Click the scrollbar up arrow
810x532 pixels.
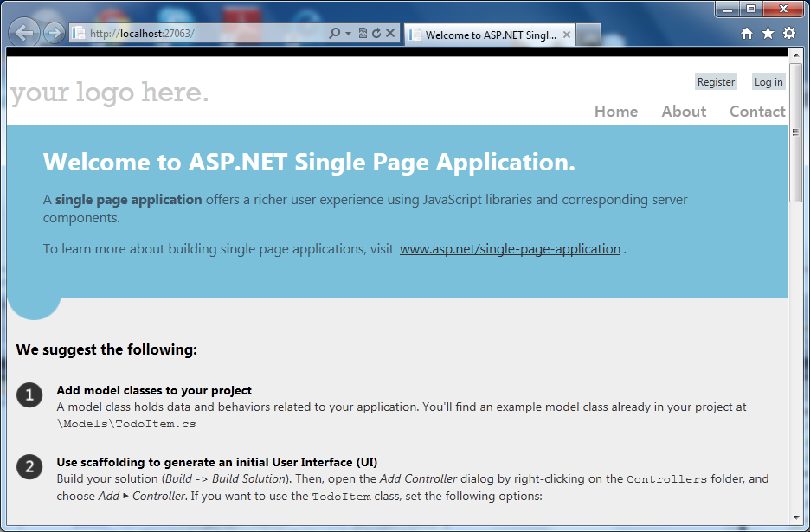(x=795, y=54)
